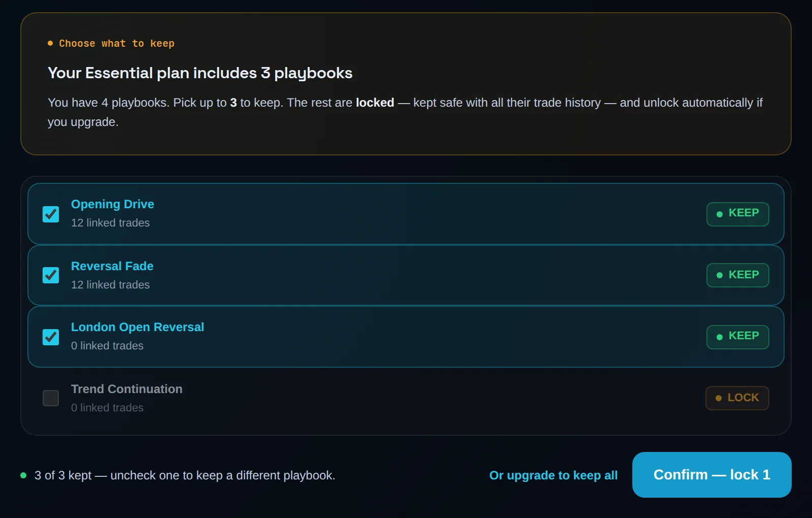812x518 pixels.
Task: Uncheck the Reversal Fade checkbox
Action: [x=51, y=275]
